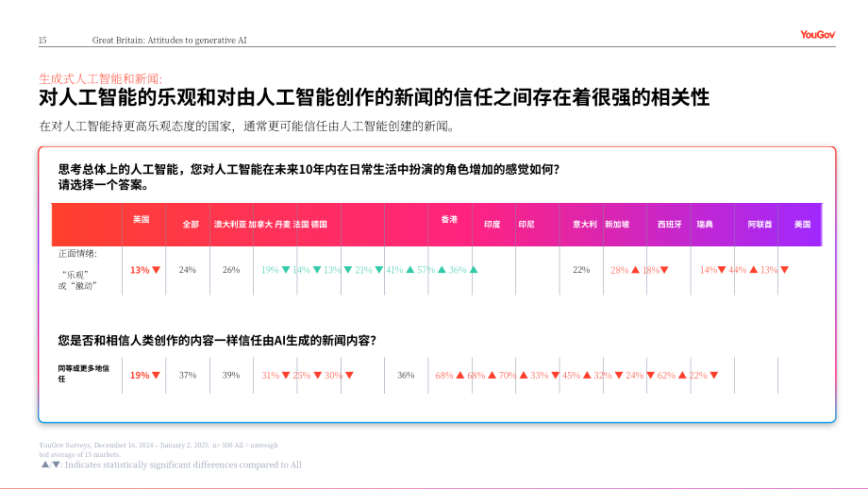Screen dimensions: 868x489
Task: Click the "英国" column header
Action: (x=142, y=219)
